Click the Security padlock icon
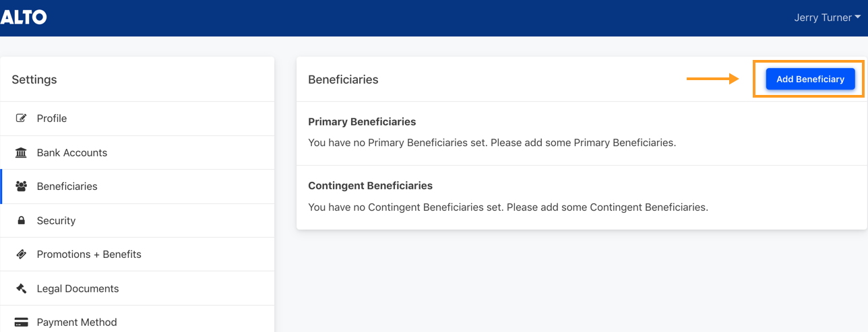 coord(21,221)
